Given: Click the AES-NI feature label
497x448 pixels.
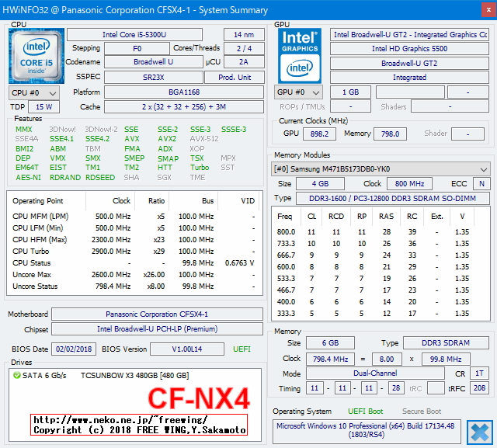Looking at the screenshot, I should (x=28, y=178).
